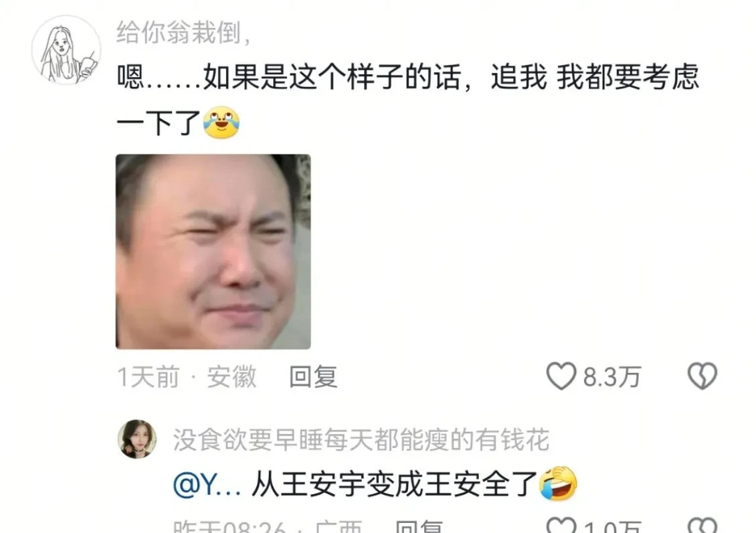Viewport: 756px width, 533px height.
Task: Dislike the reply via its broken-heart icon
Action: click(702, 526)
